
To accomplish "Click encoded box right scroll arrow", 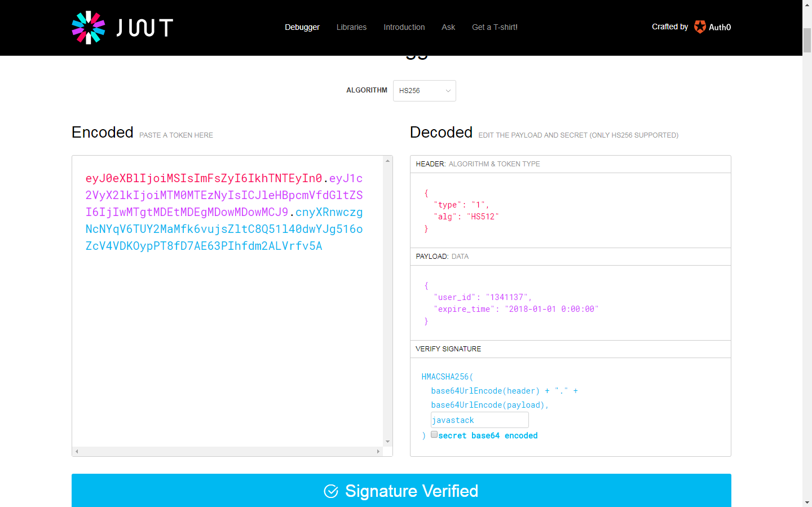I will [378, 451].
